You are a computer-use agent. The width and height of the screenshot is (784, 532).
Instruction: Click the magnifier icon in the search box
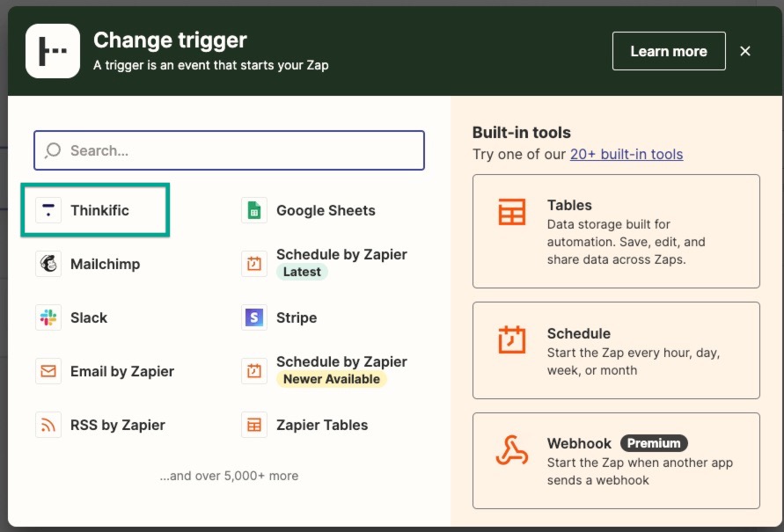click(53, 150)
